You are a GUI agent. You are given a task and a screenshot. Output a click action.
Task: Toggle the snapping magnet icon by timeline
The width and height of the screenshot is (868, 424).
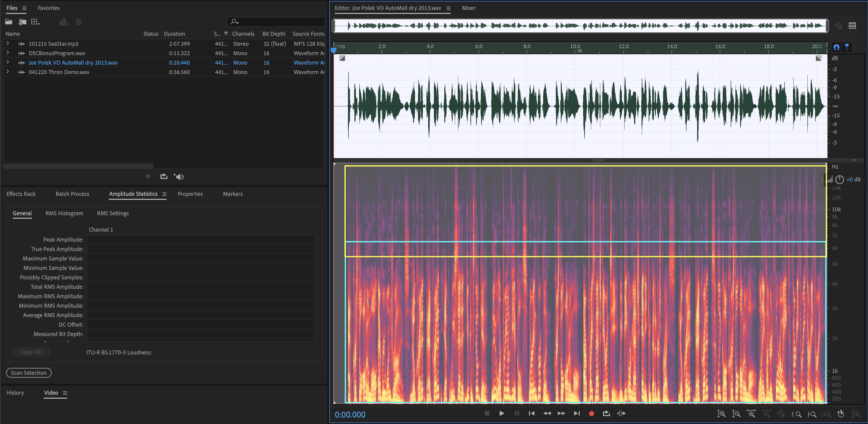(836, 47)
